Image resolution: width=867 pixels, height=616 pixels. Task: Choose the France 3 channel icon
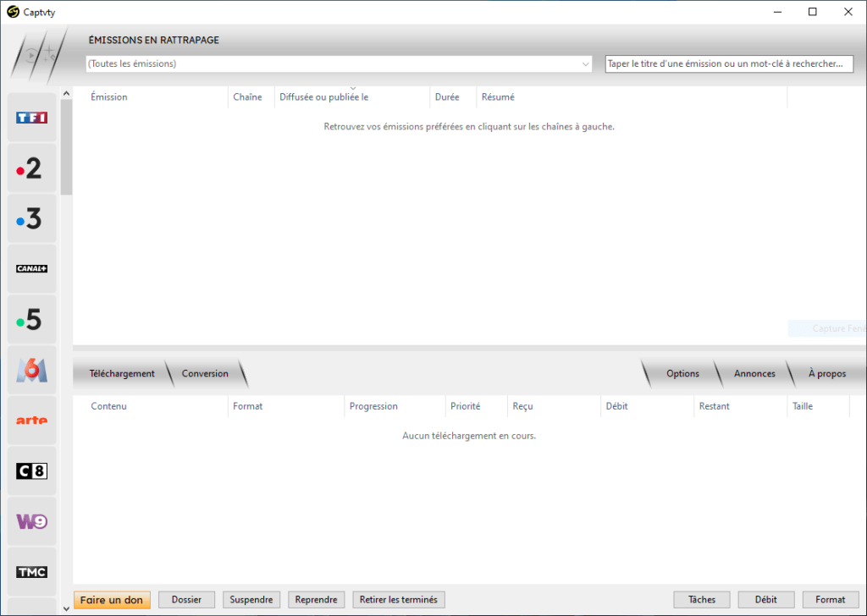(x=32, y=218)
